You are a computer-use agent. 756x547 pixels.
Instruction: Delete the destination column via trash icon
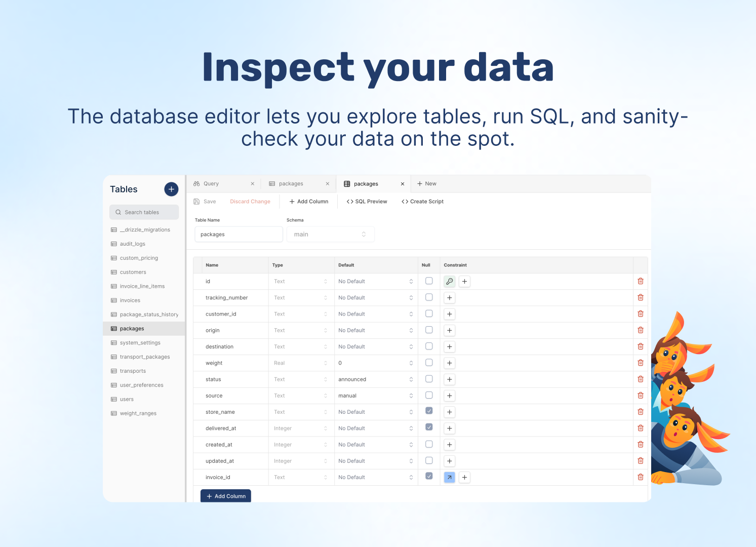tap(641, 346)
